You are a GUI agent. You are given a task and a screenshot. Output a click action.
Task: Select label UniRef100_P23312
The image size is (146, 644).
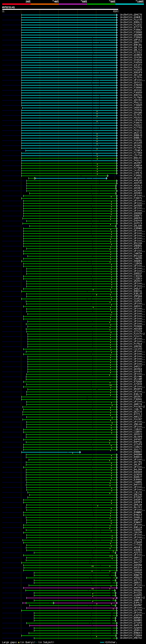(x=131, y=53)
